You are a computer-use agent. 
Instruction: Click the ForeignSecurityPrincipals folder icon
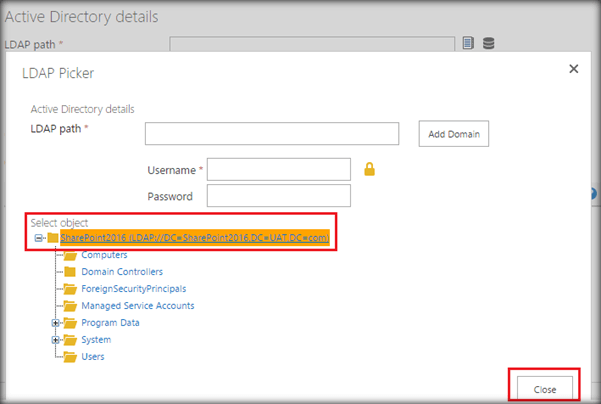tap(71, 289)
